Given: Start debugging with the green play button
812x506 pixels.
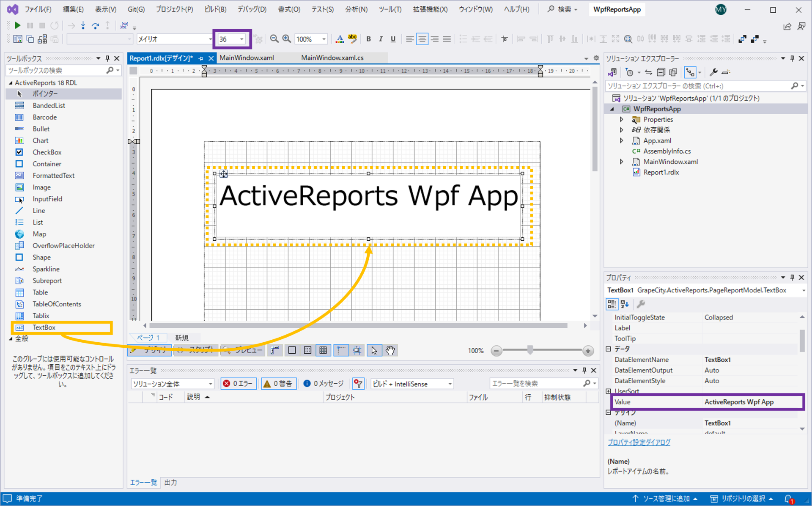Looking at the screenshot, I should click(17, 26).
